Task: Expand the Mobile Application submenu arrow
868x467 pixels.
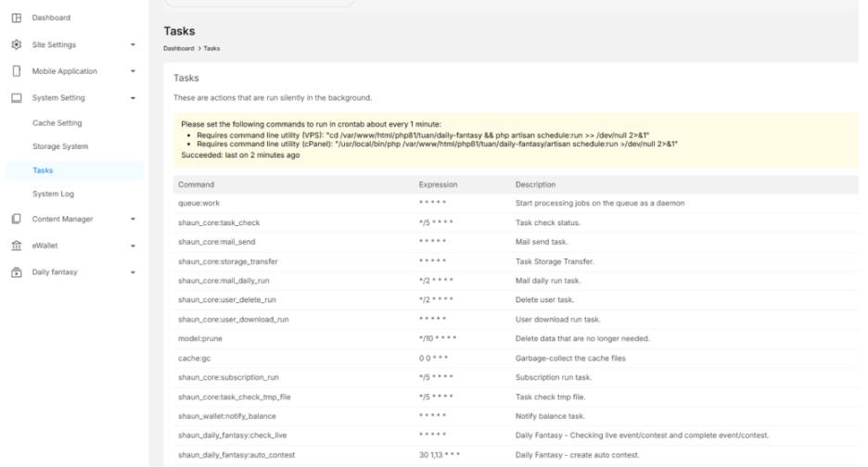Action: (133, 71)
